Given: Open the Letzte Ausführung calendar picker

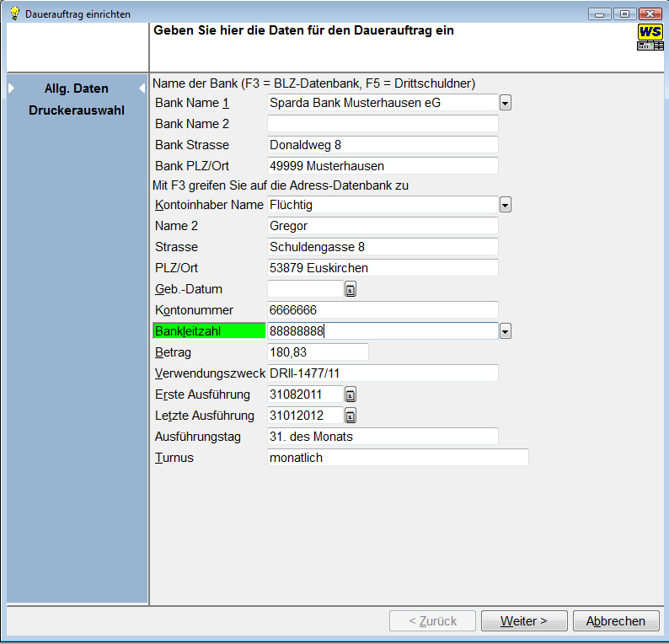Looking at the screenshot, I should coord(351,416).
